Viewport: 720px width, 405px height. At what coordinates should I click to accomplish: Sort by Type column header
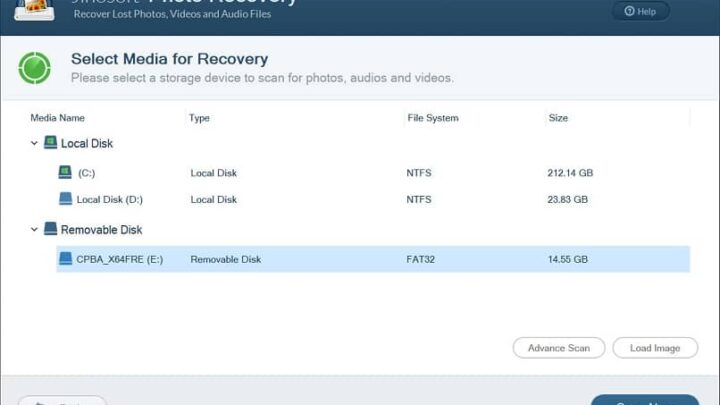click(x=199, y=118)
